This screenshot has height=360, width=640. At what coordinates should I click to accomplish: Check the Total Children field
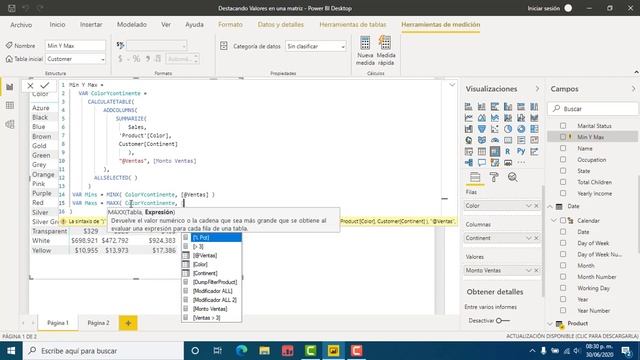click(x=563, y=182)
